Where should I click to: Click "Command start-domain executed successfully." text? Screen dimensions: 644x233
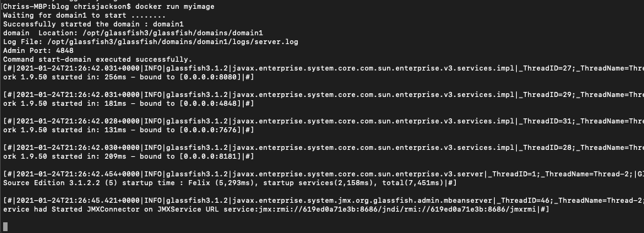[x=98, y=59]
